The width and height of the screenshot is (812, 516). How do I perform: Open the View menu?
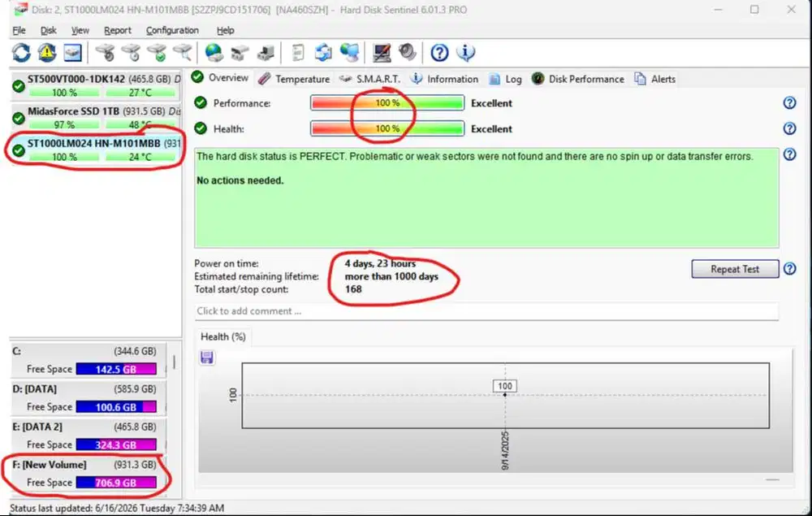click(x=80, y=31)
